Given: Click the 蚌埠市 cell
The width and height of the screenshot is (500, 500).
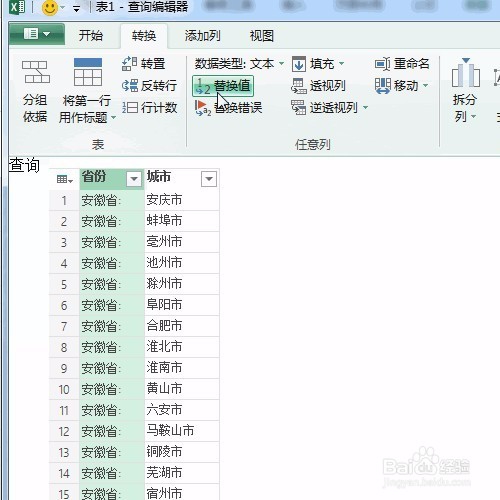Looking at the screenshot, I should point(182,221).
